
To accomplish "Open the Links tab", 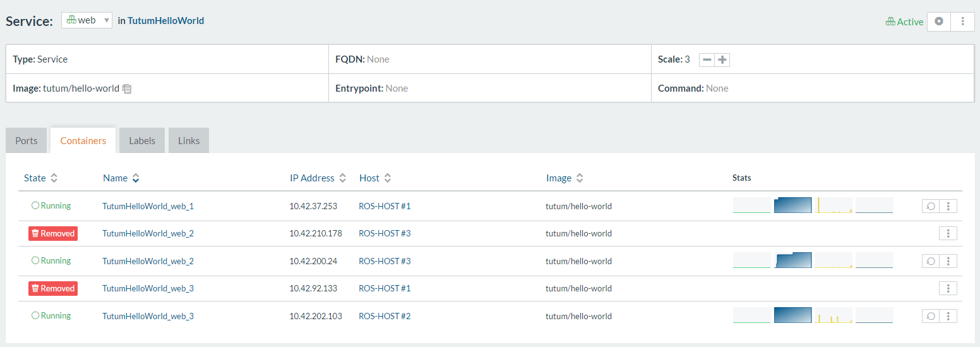I will pyautogui.click(x=189, y=140).
